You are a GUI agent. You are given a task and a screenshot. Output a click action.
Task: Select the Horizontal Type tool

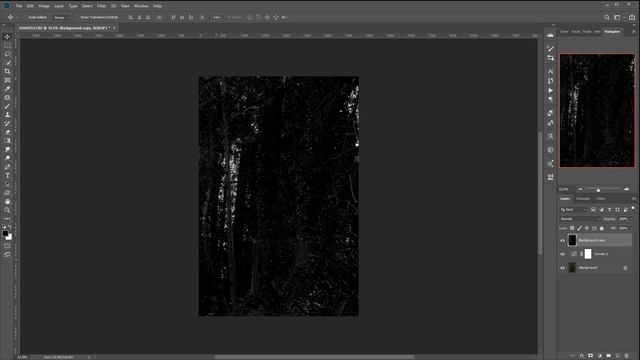point(7,176)
